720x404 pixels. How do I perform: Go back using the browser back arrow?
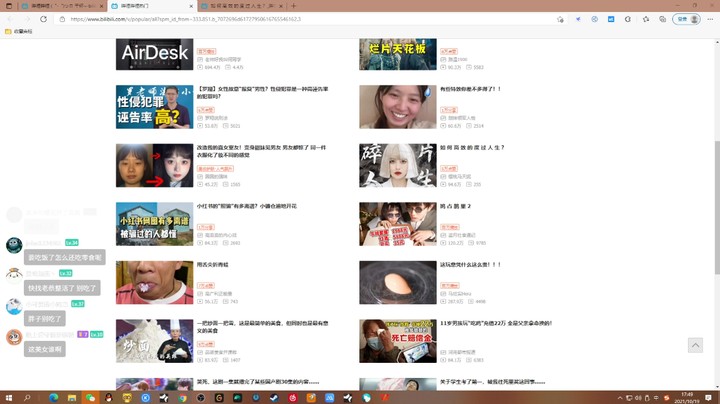(x=10, y=19)
